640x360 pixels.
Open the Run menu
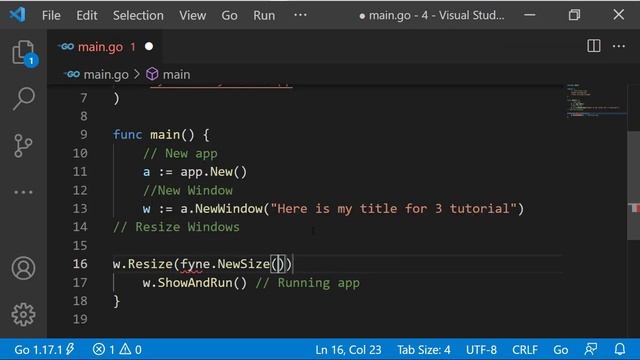(264, 16)
